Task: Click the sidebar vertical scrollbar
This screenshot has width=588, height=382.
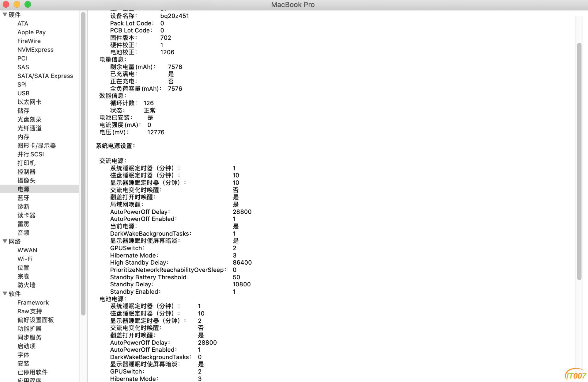Action: [83, 164]
